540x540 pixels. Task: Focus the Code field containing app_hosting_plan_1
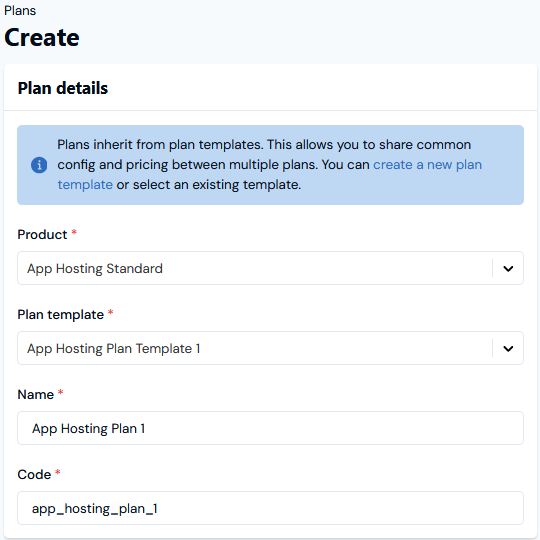pyautogui.click(x=270, y=508)
